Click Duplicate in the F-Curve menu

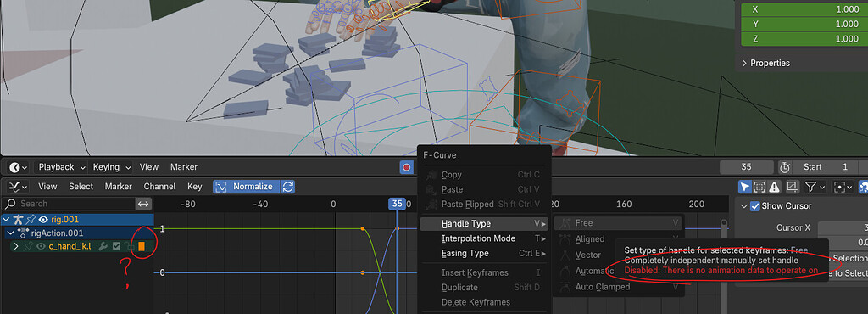[x=484, y=288]
